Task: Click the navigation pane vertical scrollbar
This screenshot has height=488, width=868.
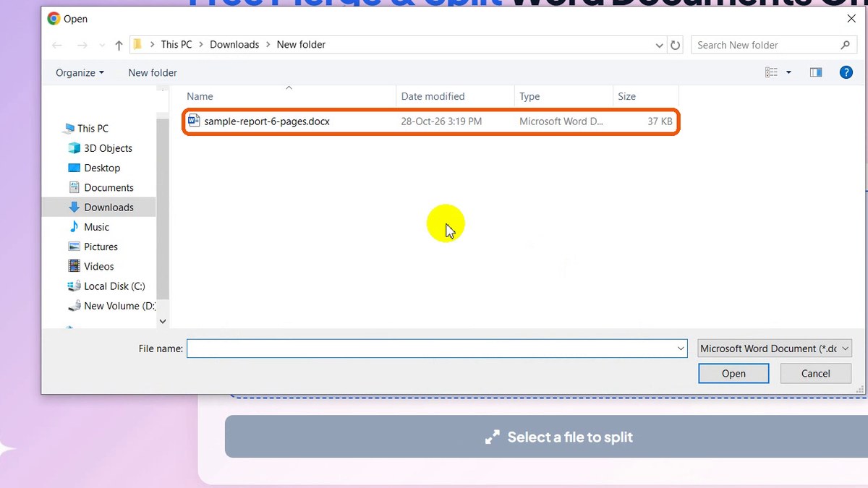Action: [162, 210]
